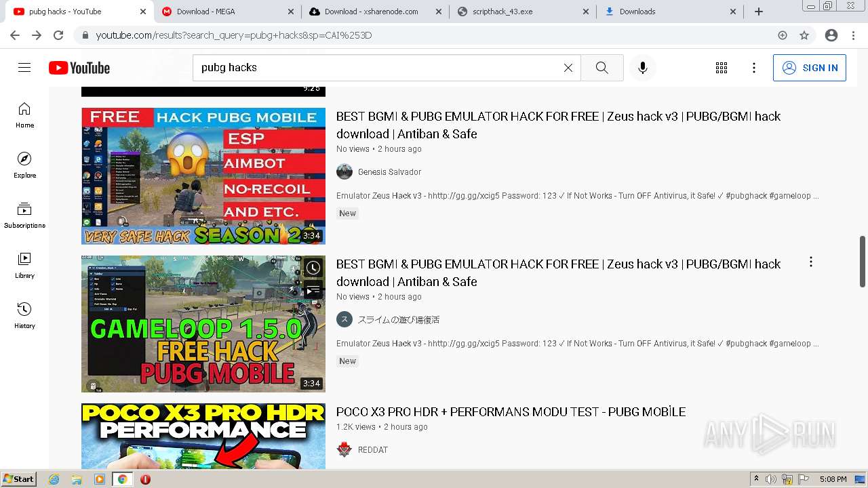Viewport: 868px width, 488px height.
Task: Open the media player taskbar icon
Action: (x=100, y=479)
